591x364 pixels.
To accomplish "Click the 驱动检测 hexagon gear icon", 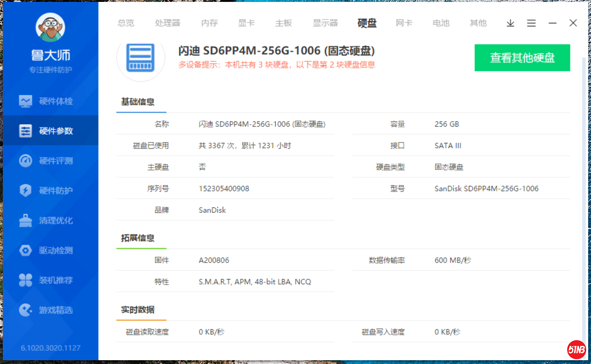I will click(x=25, y=250).
